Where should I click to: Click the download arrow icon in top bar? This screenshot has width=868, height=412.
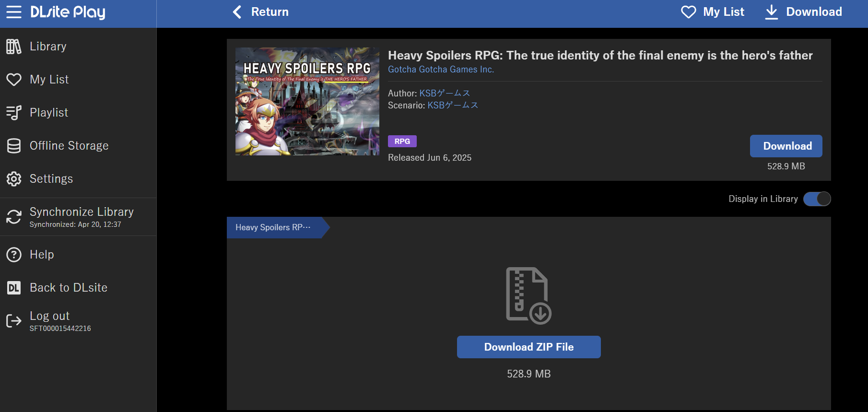pos(772,12)
